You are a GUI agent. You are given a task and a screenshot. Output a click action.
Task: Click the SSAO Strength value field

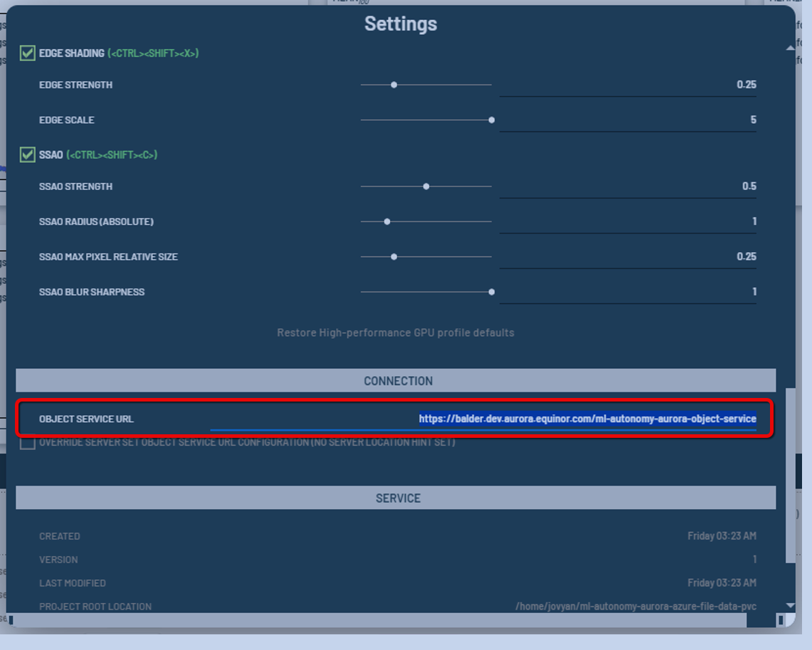pyautogui.click(x=627, y=187)
